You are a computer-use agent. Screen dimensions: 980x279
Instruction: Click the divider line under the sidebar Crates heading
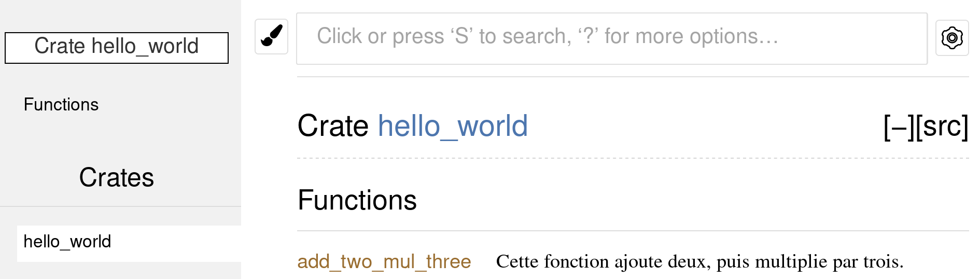pyautogui.click(x=120, y=206)
